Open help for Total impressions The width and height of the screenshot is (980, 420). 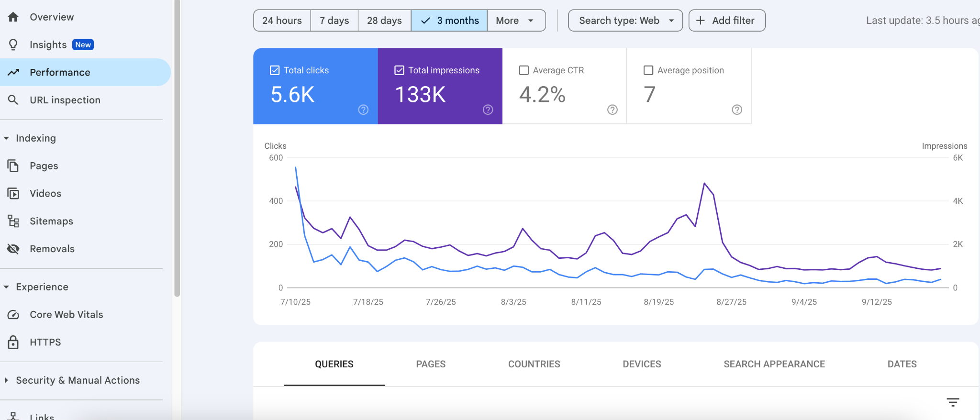click(488, 110)
